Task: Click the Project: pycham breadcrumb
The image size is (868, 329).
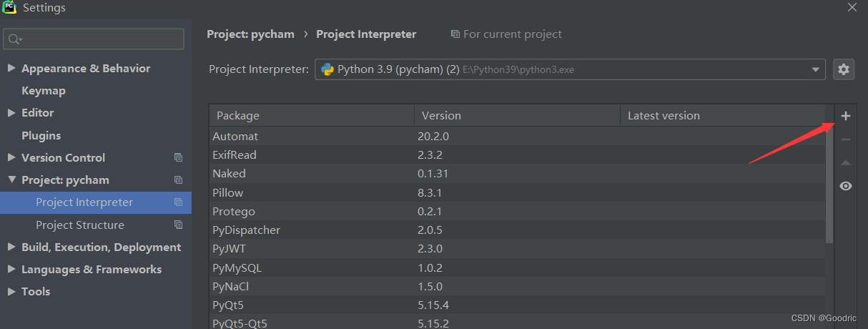Action: [250, 34]
